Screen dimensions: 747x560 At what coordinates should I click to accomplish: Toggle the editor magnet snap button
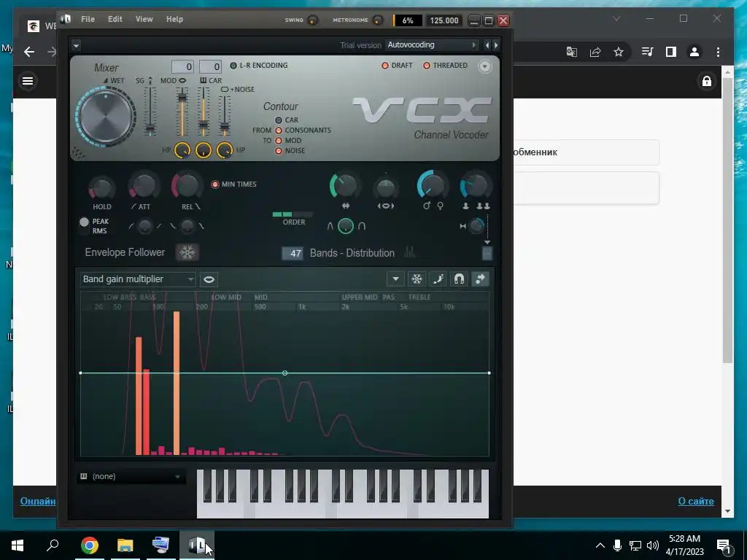[x=459, y=279]
